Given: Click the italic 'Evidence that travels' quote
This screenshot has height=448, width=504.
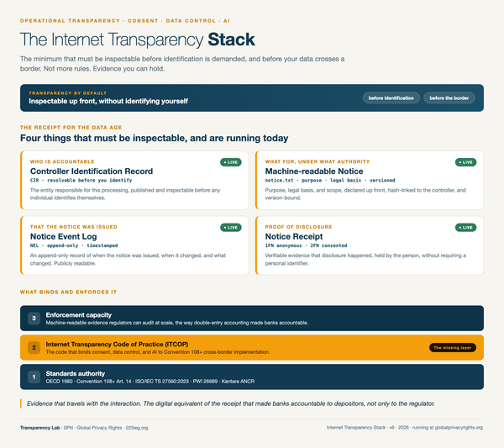Looking at the screenshot, I should point(231,403).
